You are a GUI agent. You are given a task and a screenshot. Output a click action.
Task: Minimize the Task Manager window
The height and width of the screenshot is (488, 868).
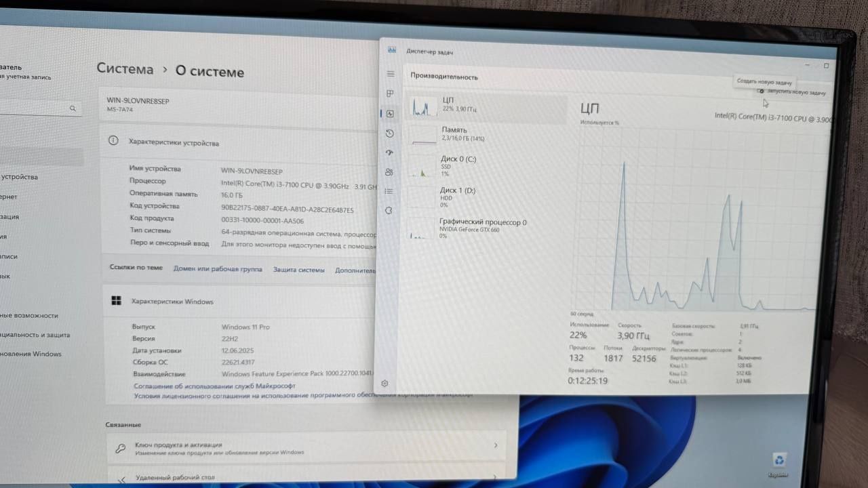click(808, 64)
